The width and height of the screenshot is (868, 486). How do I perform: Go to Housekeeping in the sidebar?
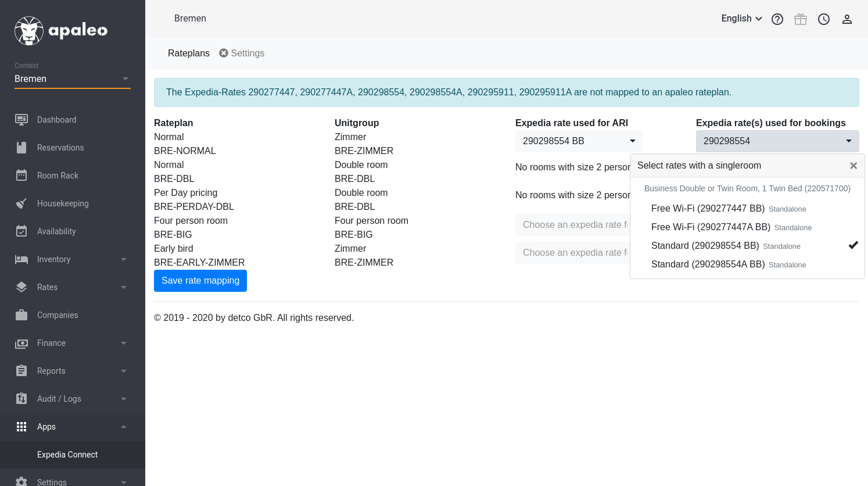point(63,203)
